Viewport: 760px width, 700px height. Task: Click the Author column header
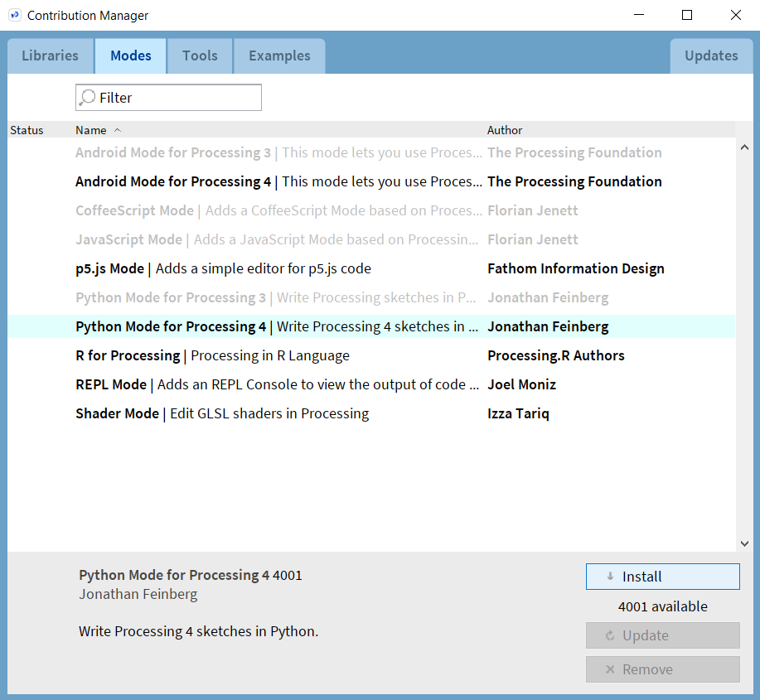[x=505, y=130]
